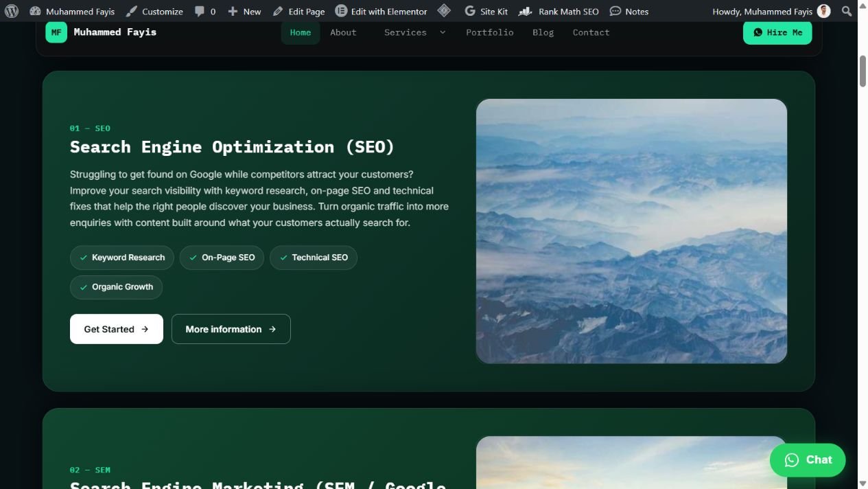Click the Hire Me button
Screen dimensions: 868x489
pyautogui.click(x=777, y=32)
